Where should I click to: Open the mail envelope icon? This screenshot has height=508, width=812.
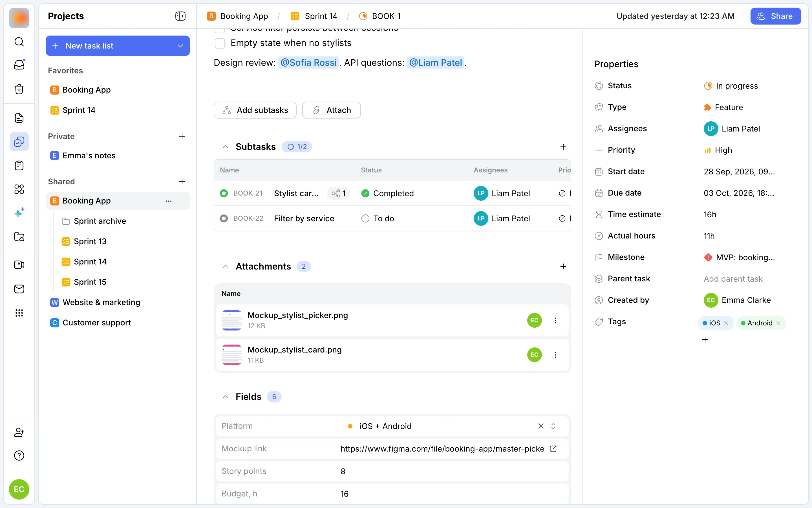[x=19, y=289]
